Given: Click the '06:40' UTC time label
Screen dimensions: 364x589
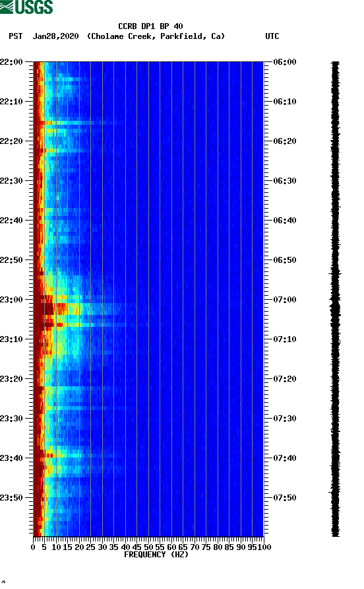Looking at the screenshot, I should tap(285, 220).
